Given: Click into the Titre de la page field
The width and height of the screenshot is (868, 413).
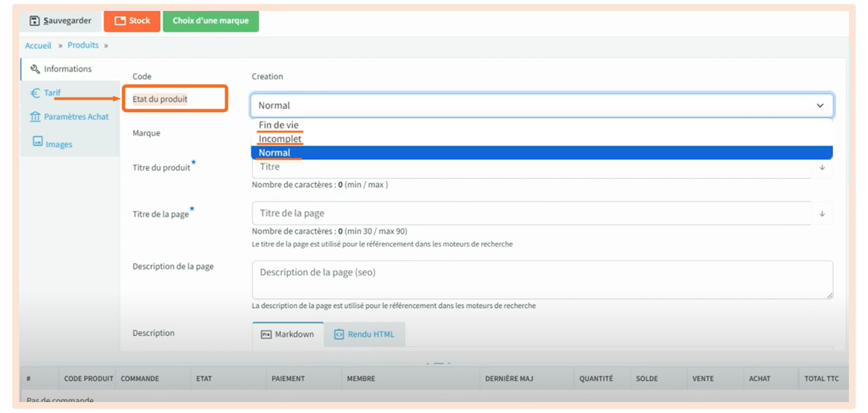Looking at the screenshot, I should click(x=531, y=214).
